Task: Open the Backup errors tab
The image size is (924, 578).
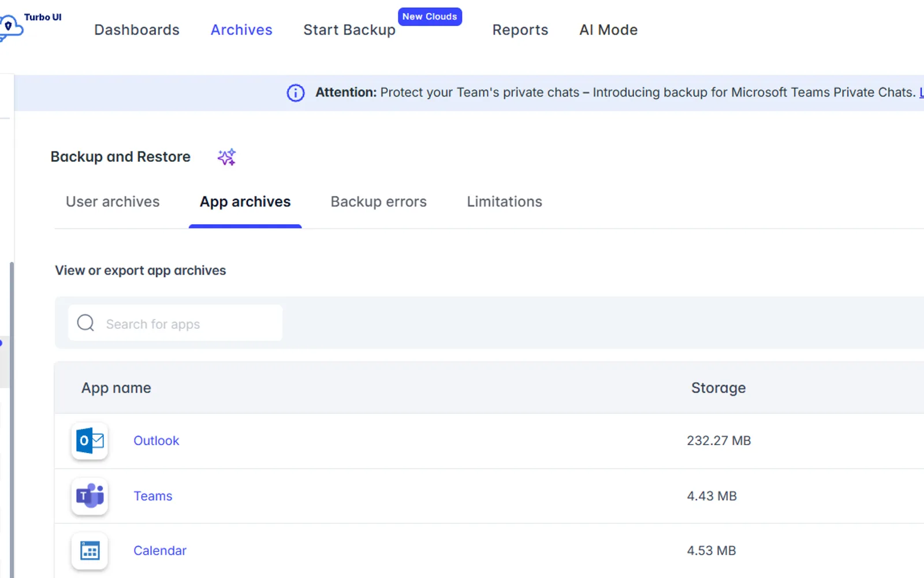Action: click(379, 202)
